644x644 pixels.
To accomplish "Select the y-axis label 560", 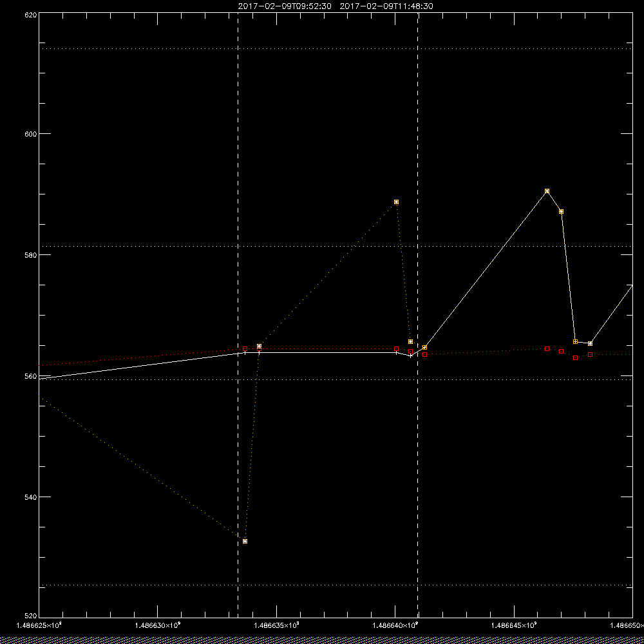I will coord(32,376).
